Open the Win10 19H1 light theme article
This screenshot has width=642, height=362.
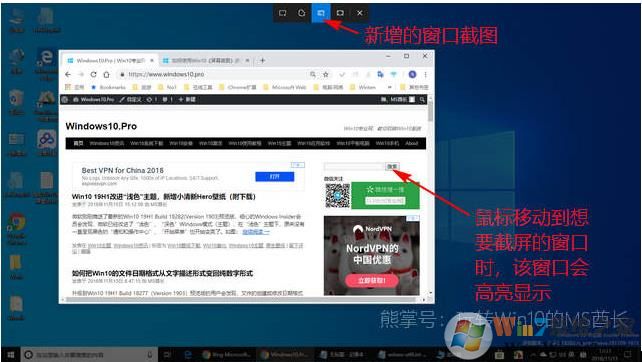coord(164,197)
